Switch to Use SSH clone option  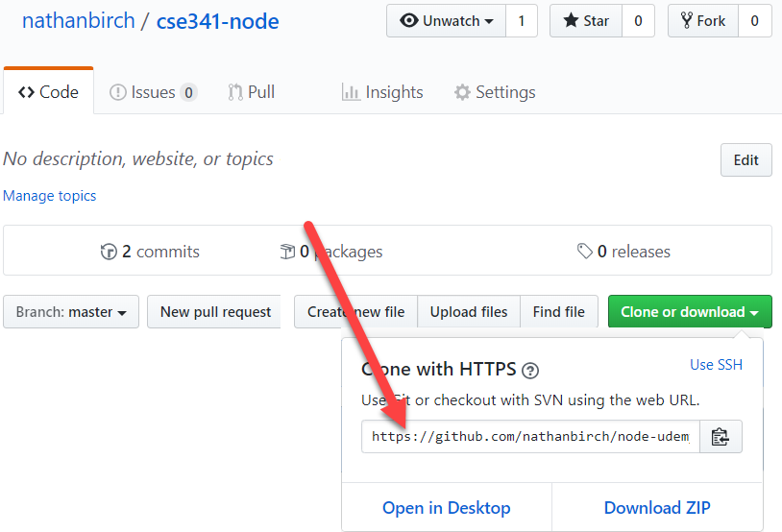coord(716,365)
